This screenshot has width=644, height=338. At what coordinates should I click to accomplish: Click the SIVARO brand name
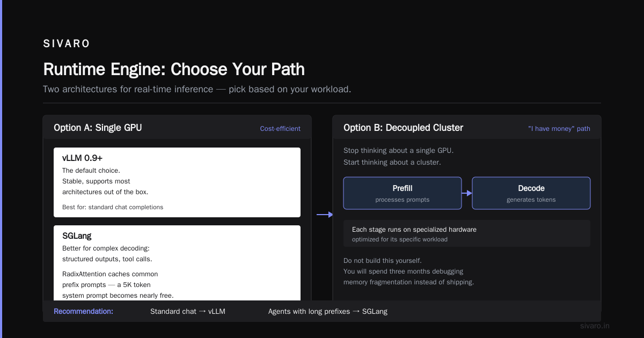(67, 44)
